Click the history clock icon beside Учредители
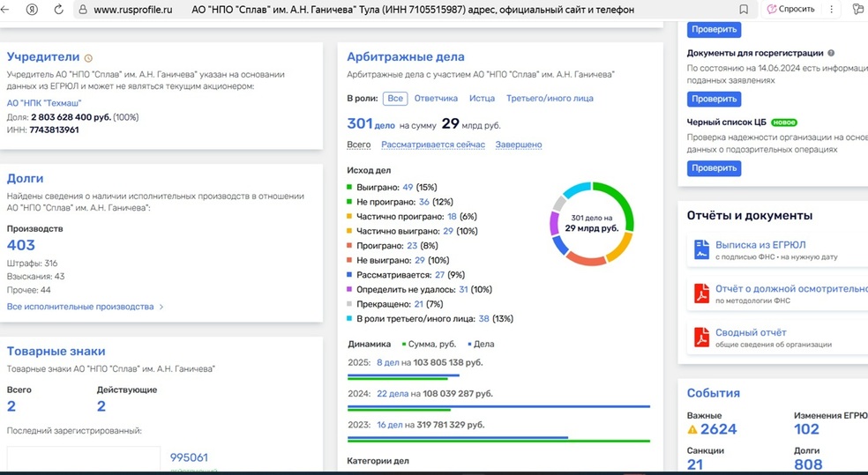This screenshot has height=475, width=868. pos(88,57)
